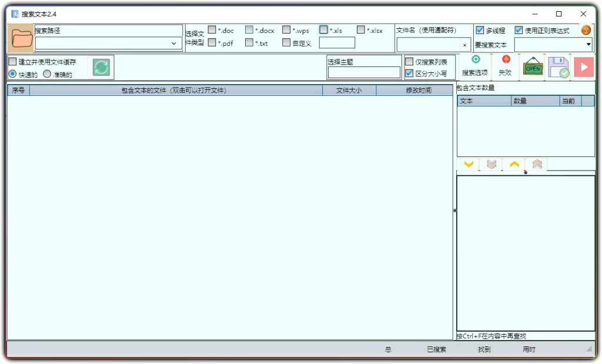Jump to previous match with yellow up arrow

[x=514, y=164]
